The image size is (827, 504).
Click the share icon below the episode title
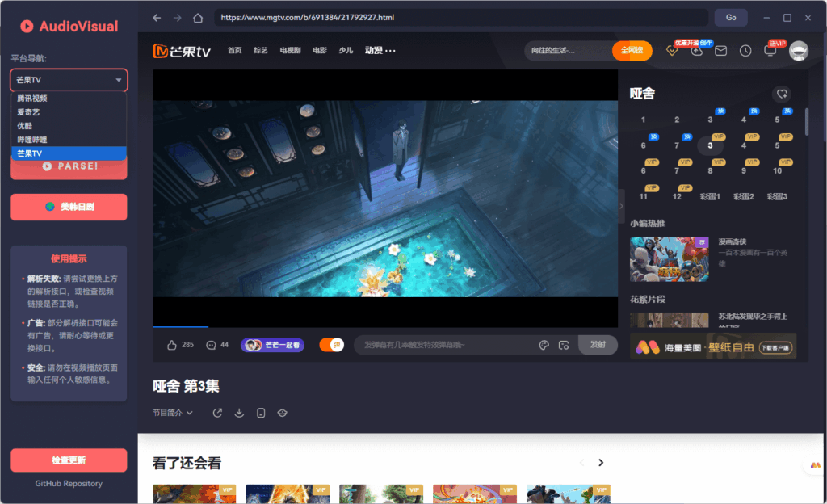click(x=218, y=413)
